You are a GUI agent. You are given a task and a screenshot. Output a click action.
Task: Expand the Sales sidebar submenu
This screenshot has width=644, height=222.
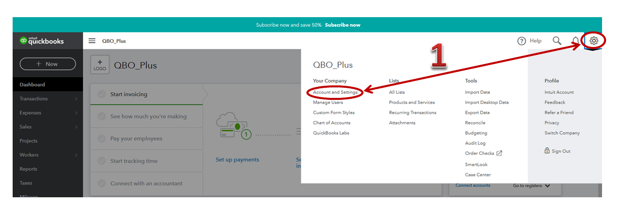pyautogui.click(x=76, y=127)
